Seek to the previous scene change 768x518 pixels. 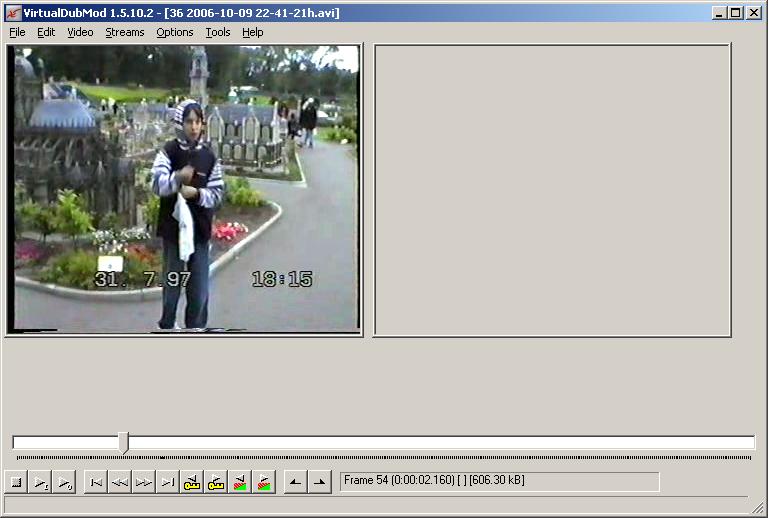point(240,482)
